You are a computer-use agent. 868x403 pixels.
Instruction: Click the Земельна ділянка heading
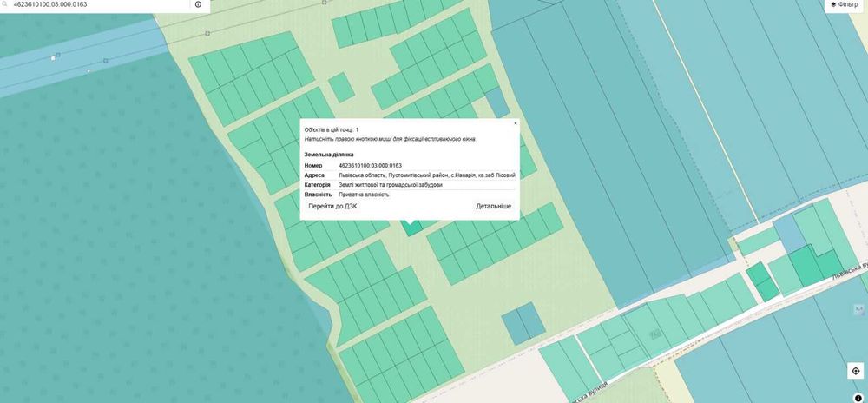click(x=329, y=155)
